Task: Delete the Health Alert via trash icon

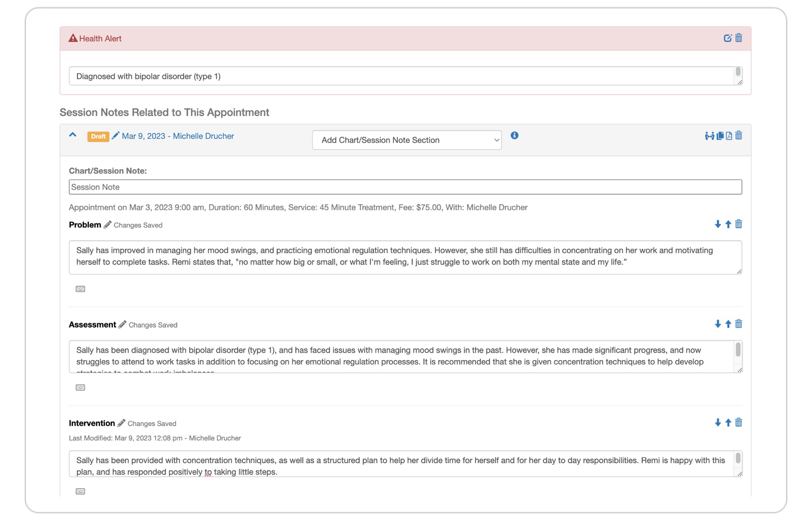Action: (x=738, y=38)
